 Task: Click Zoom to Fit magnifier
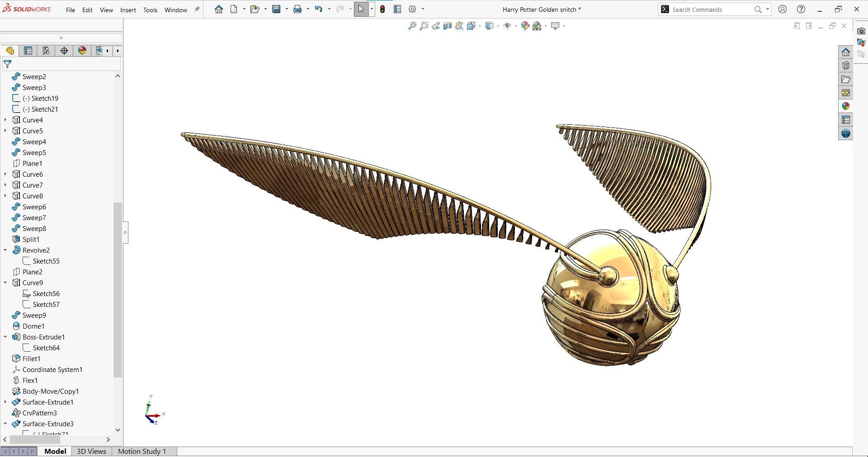click(x=412, y=26)
